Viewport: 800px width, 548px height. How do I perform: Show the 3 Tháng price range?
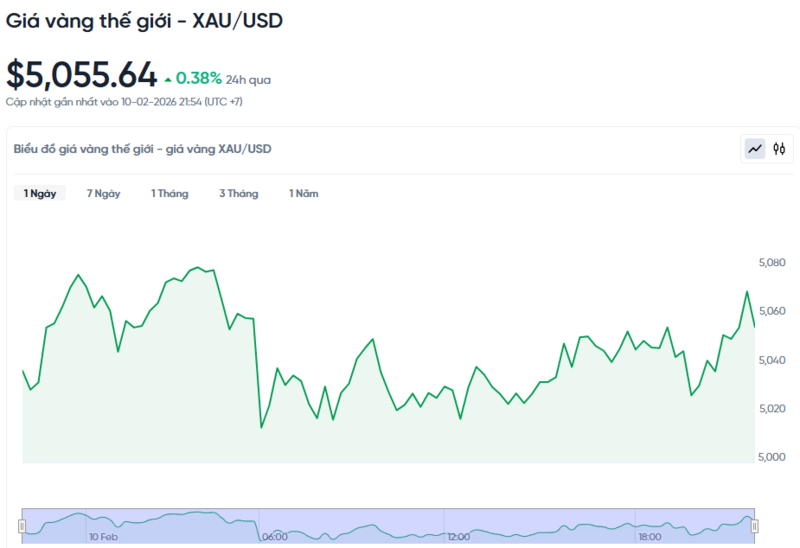[x=238, y=193]
